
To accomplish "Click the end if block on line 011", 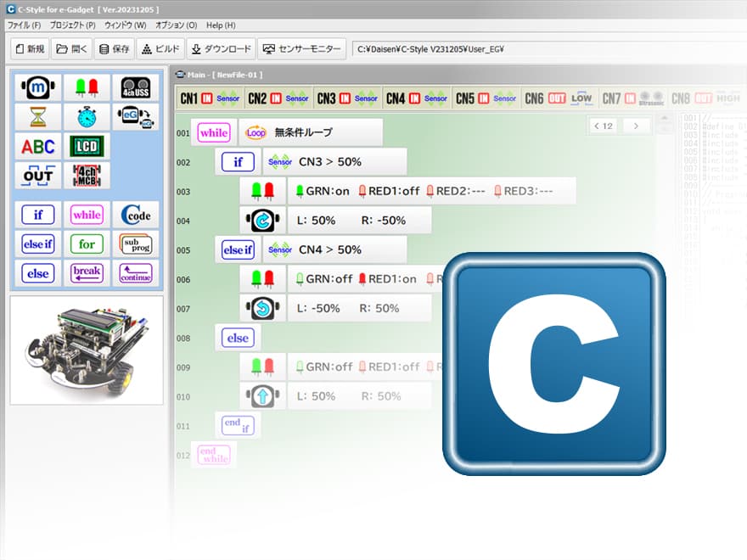I will click(x=239, y=425).
